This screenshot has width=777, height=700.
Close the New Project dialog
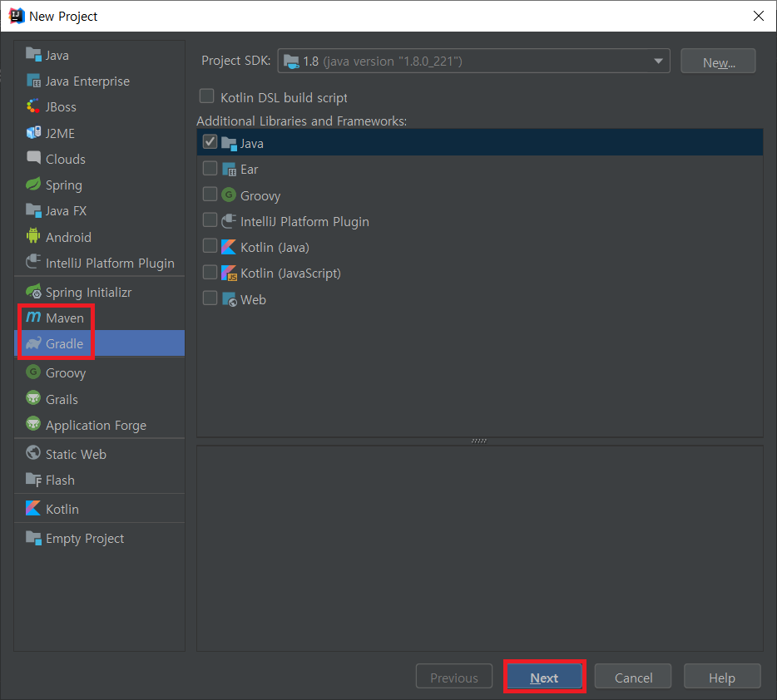point(758,16)
